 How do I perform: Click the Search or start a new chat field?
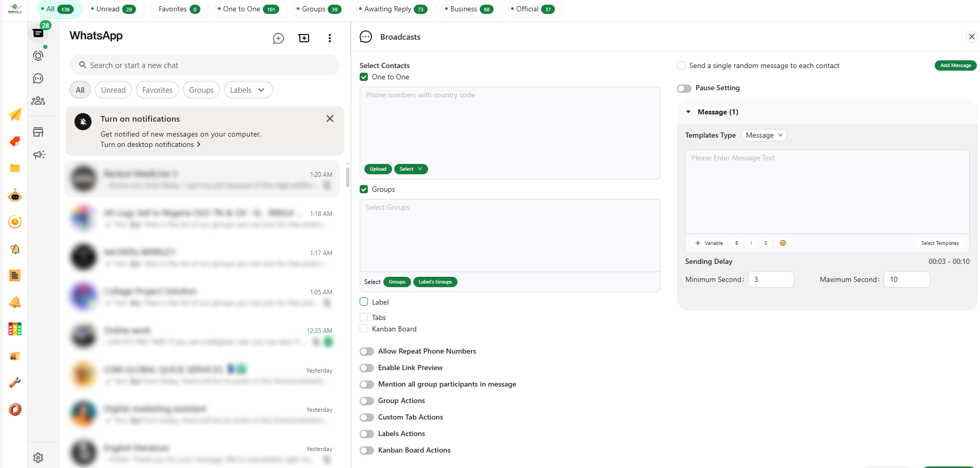click(205, 65)
